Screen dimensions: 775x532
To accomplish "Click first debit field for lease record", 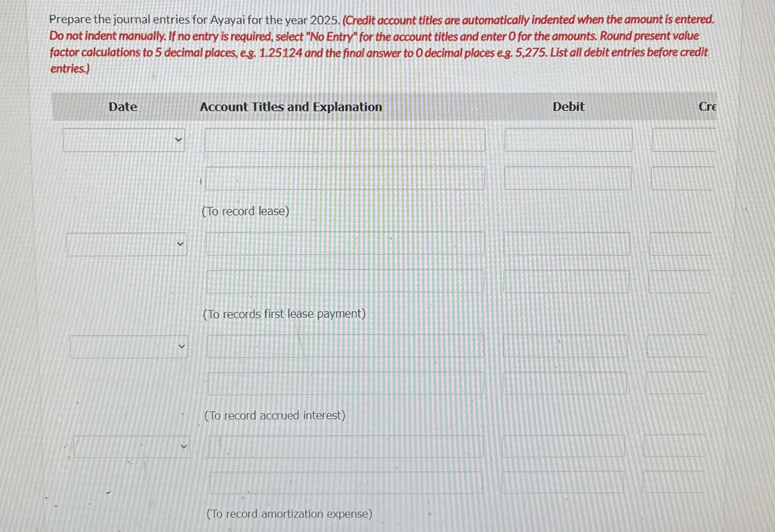I will click(x=568, y=140).
